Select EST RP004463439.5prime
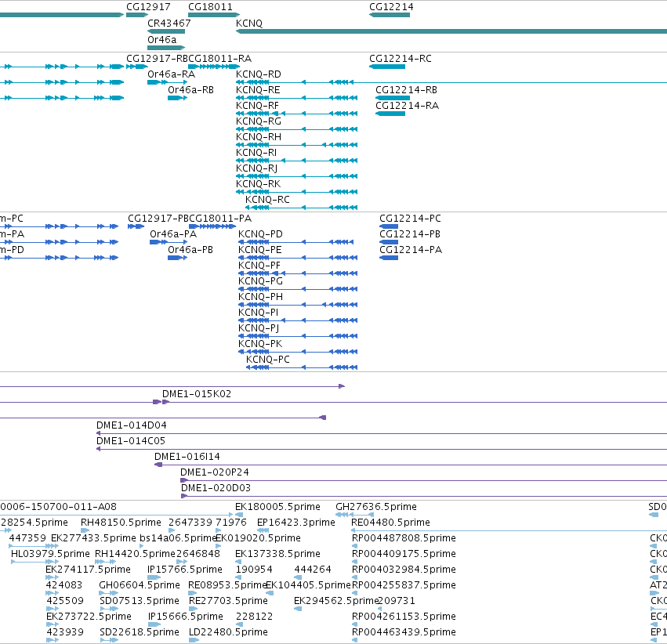The width and height of the screenshot is (667, 644). [x=355, y=640]
